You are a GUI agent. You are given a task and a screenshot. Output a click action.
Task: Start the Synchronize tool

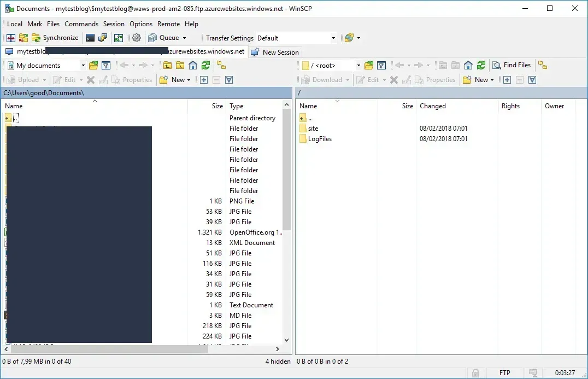pos(55,38)
